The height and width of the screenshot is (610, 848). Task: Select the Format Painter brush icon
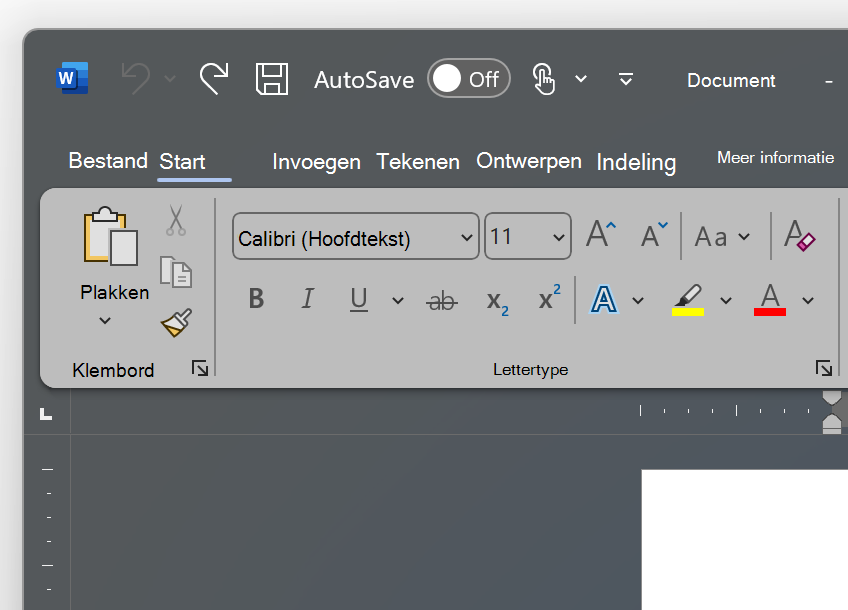tap(176, 322)
